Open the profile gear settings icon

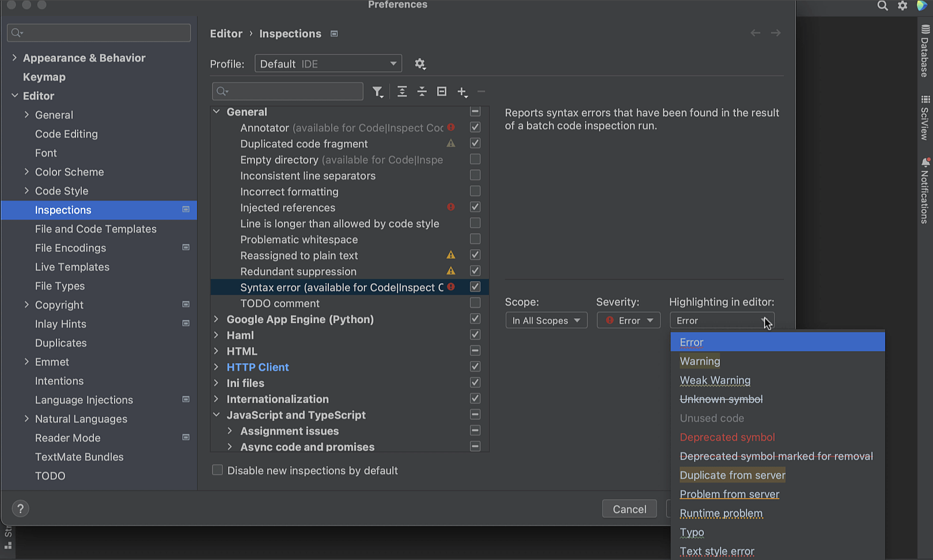click(x=420, y=64)
